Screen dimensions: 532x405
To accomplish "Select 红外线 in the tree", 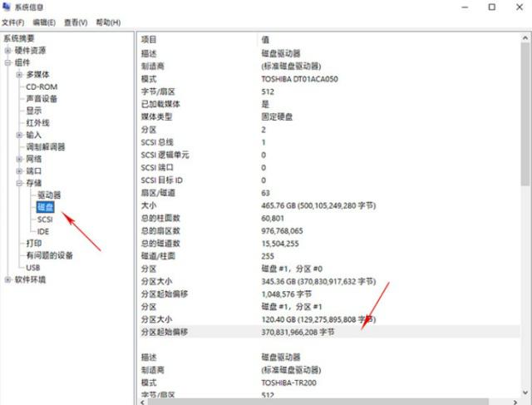I will [x=38, y=123].
